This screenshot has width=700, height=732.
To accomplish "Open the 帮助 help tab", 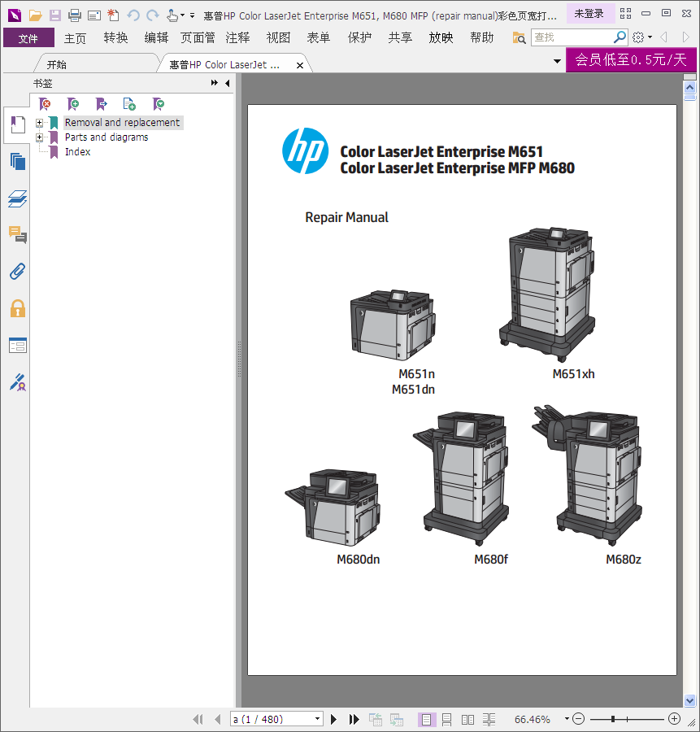I will [x=481, y=37].
